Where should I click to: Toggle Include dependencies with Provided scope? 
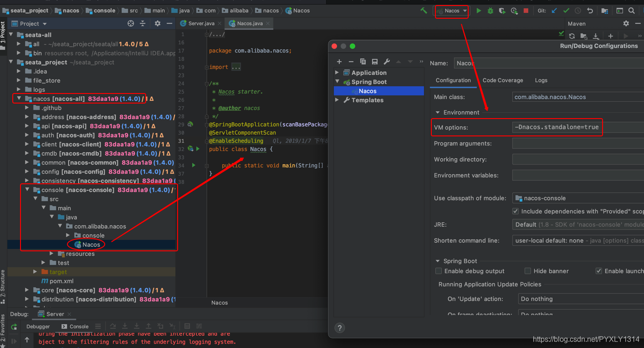(516, 211)
